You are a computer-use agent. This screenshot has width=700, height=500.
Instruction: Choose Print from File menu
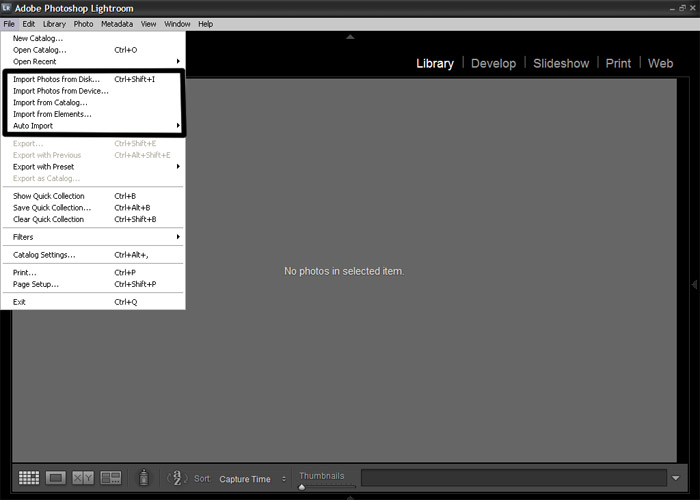[93, 273]
